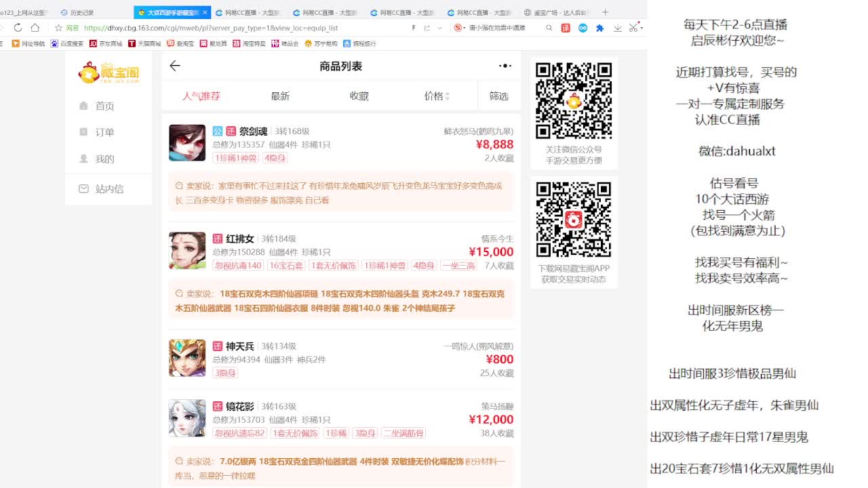The image size is (868, 488).
Task: Open the 苏宁易购 bookmark
Action: (321, 43)
